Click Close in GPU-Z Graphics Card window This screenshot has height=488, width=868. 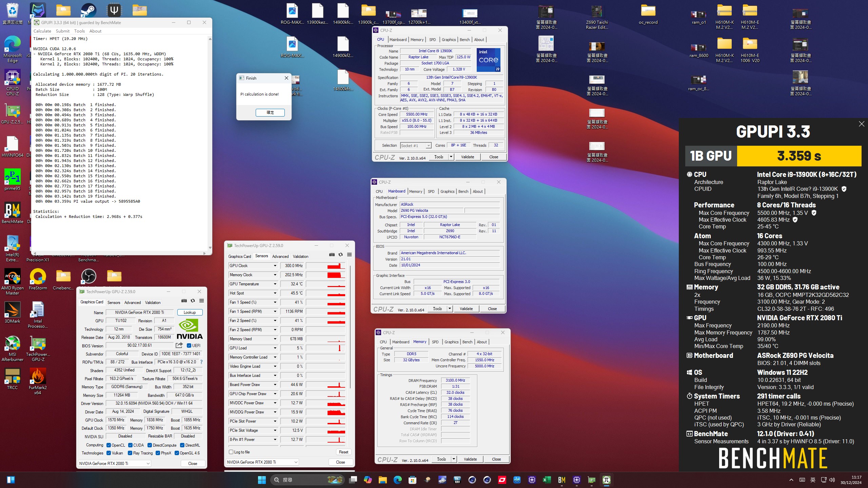[192, 463]
